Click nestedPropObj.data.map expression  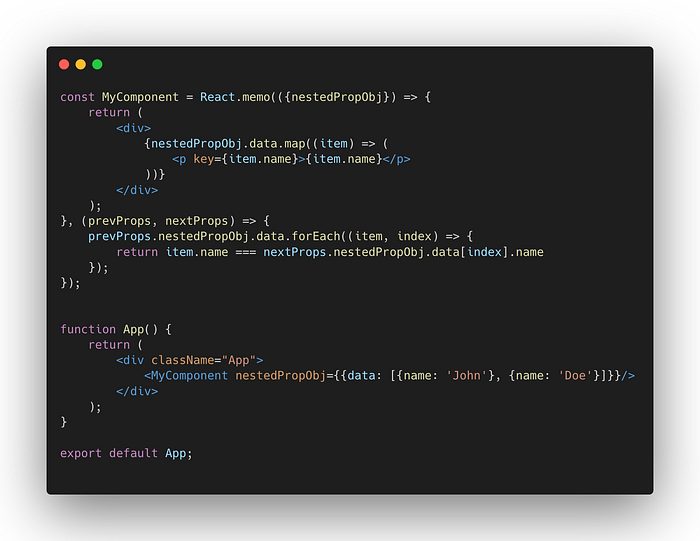(x=228, y=144)
